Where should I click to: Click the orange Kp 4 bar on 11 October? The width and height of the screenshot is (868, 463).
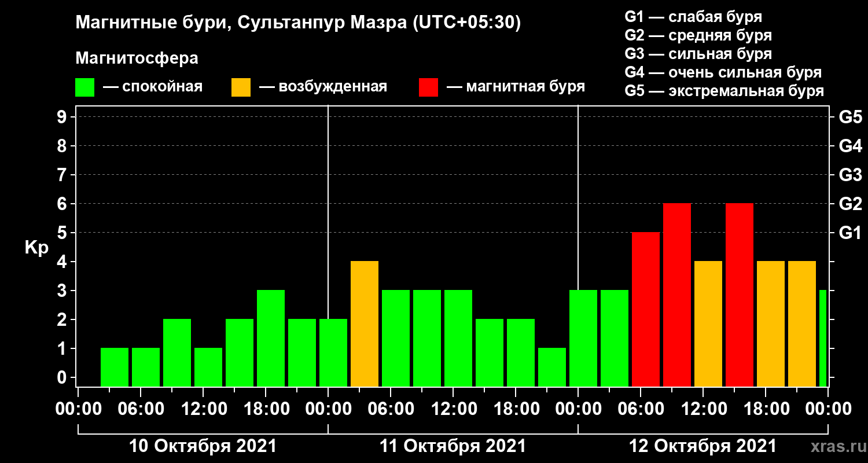click(x=365, y=324)
